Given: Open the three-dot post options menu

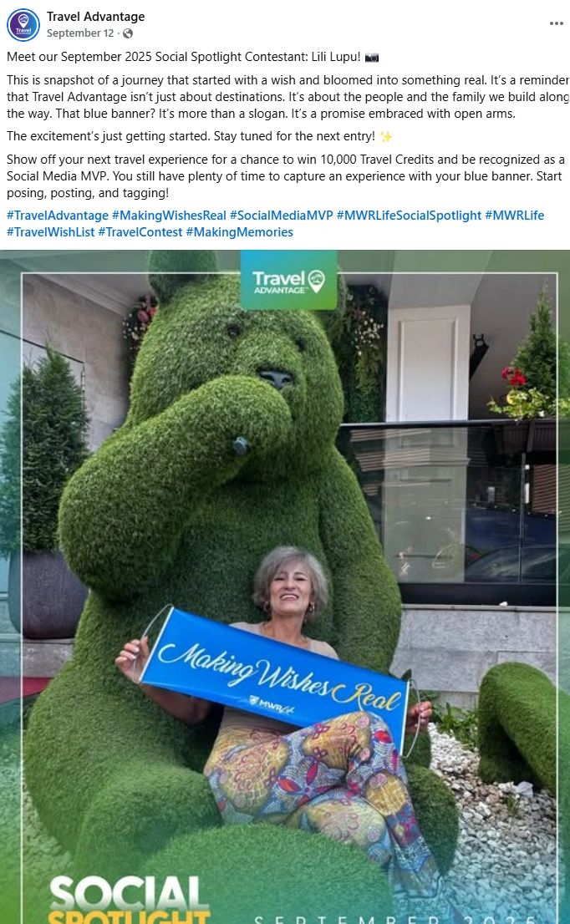Looking at the screenshot, I should [x=556, y=23].
